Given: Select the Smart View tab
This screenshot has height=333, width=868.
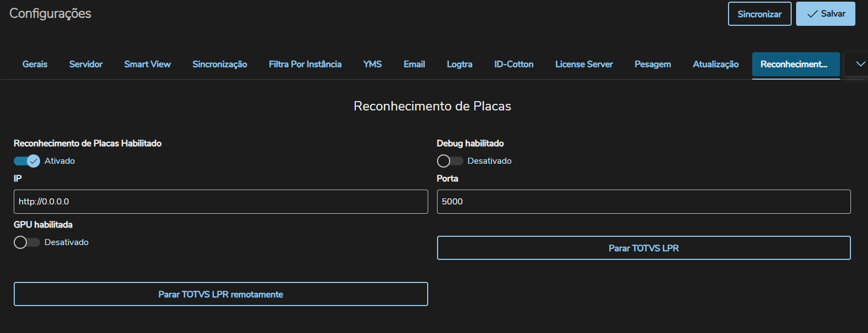Looking at the screenshot, I should coord(147,64).
